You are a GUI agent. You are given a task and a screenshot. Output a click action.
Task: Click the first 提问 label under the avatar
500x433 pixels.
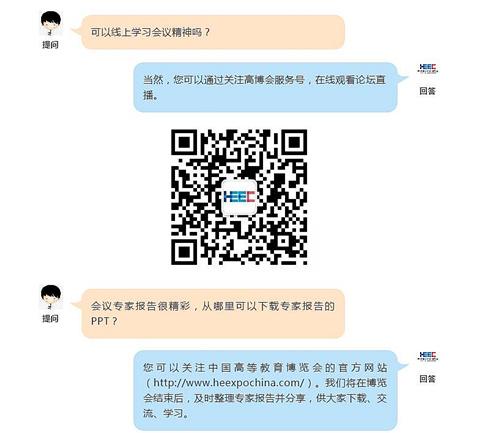coord(50,45)
